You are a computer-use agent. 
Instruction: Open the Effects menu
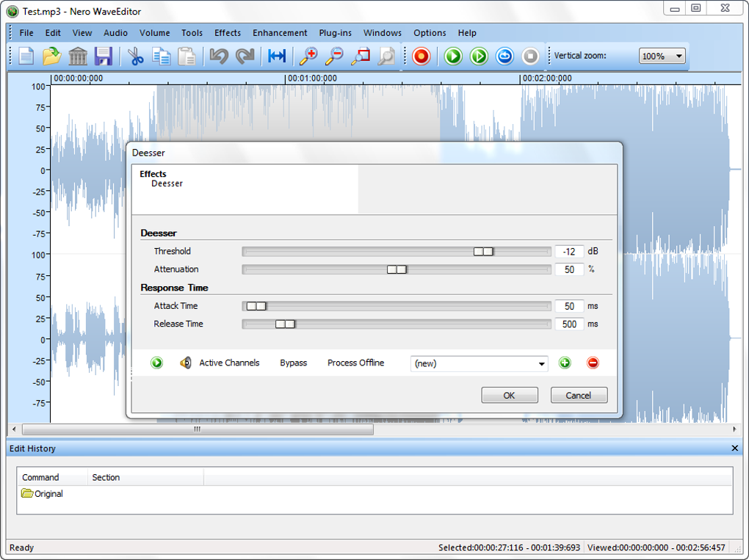point(228,33)
